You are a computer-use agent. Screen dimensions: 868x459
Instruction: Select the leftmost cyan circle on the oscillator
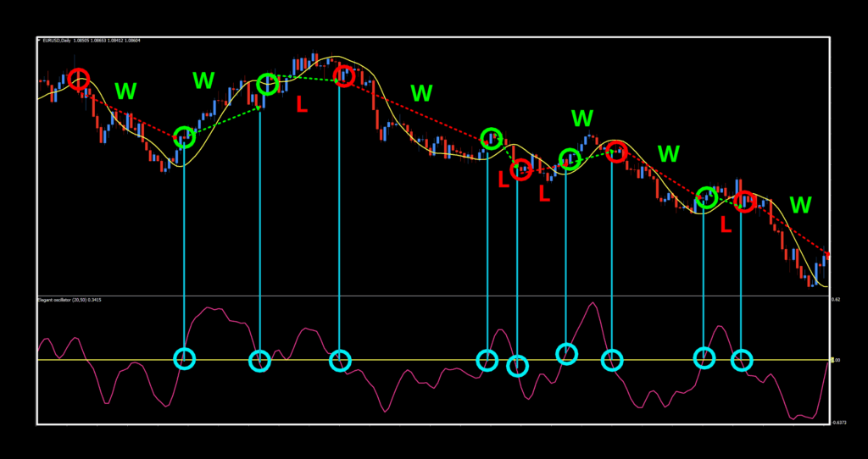pos(184,359)
